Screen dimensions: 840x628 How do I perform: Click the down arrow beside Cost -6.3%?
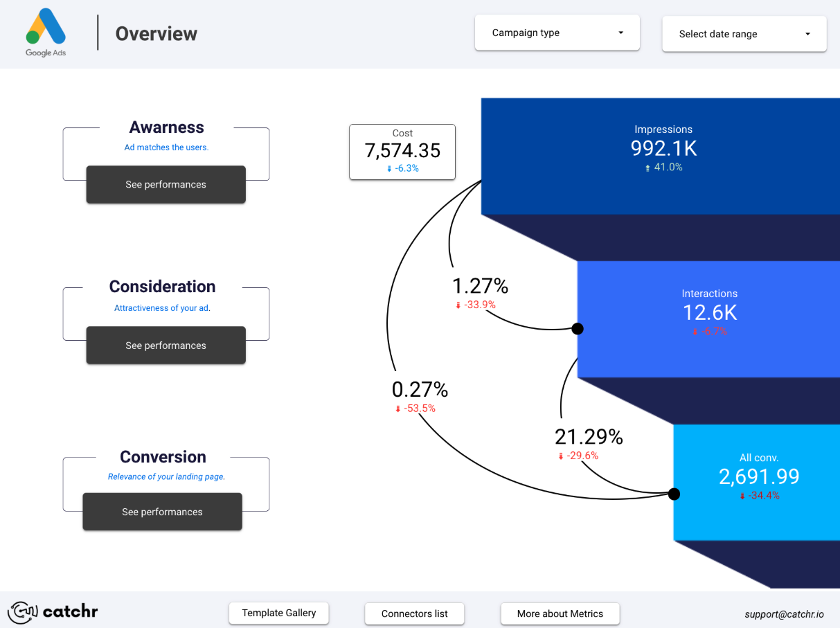pyautogui.click(x=390, y=168)
